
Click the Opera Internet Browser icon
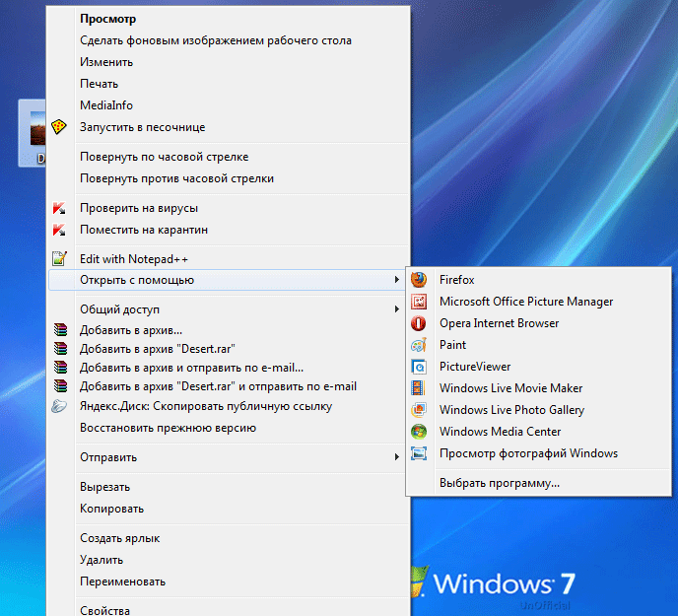click(x=419, y=323)
